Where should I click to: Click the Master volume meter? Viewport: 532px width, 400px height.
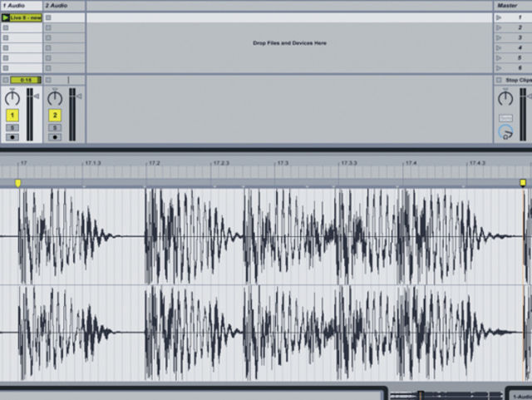point(523,115)
